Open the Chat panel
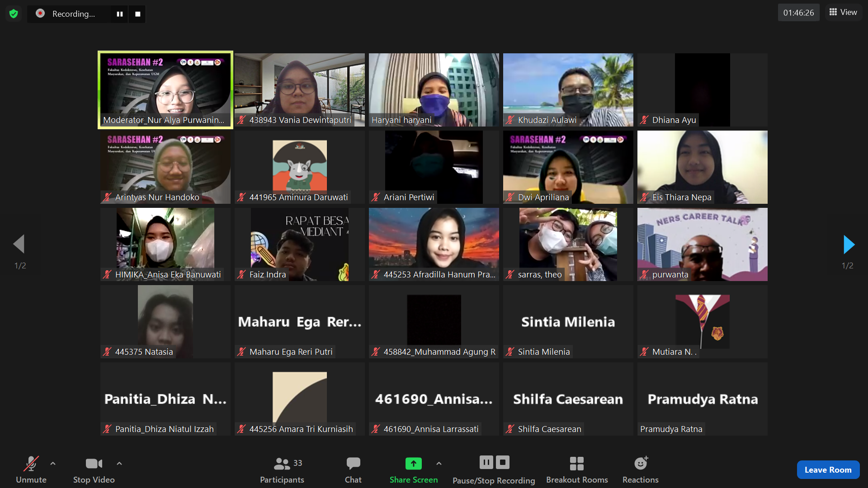Screen dimensions: 868x488 353,469
